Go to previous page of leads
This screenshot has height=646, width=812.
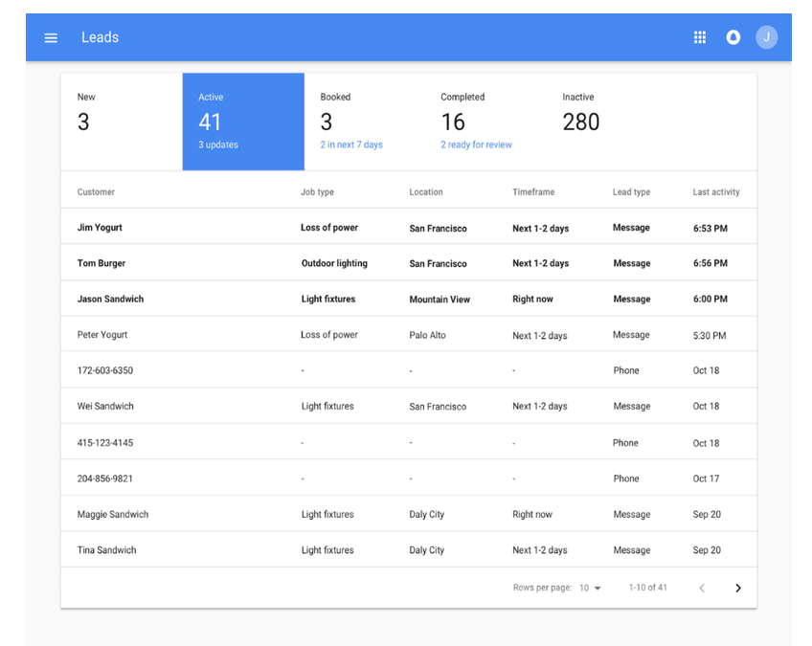(702, 588)
